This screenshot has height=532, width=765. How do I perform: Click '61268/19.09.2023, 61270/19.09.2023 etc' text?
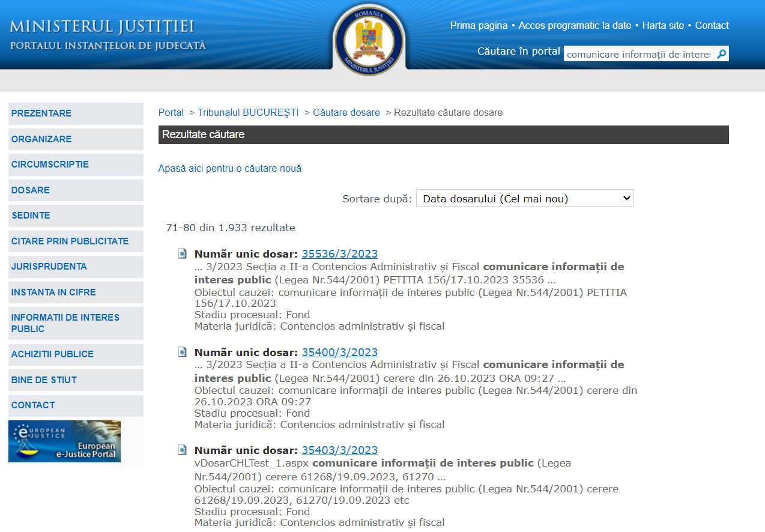[302, 500]
